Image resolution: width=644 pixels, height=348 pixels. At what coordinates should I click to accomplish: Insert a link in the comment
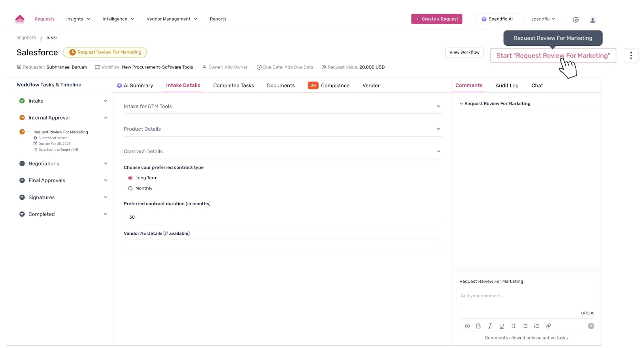(x=548, y=326)
